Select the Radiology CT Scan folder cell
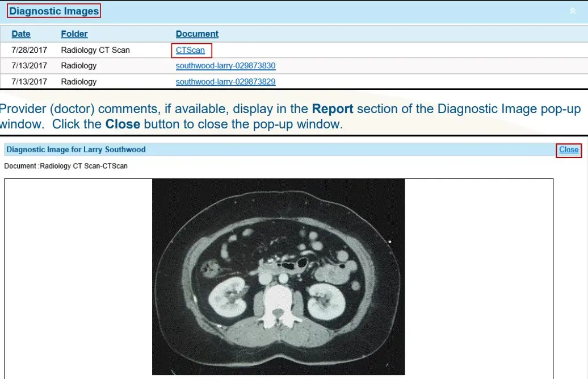588x379 pixels. tap(95, 50)
